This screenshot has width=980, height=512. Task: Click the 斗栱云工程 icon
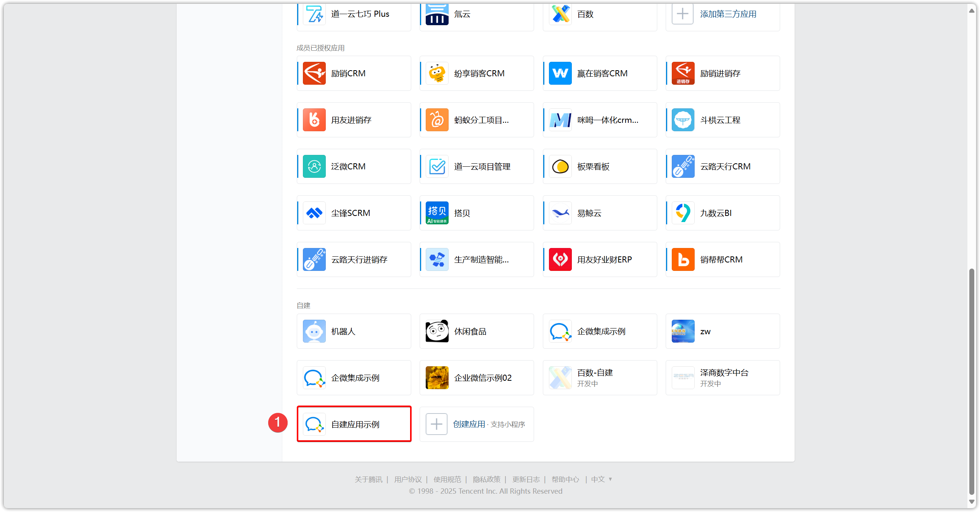[x=683, y=120]
